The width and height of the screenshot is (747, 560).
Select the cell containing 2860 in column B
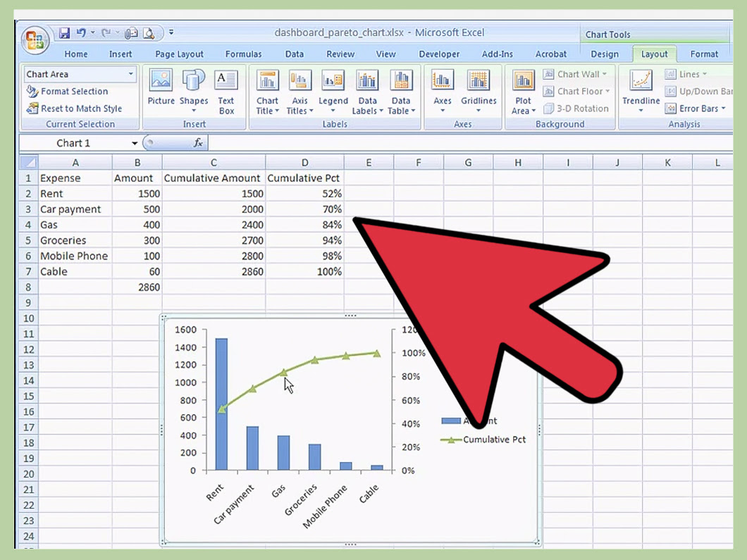coord(137,287)
